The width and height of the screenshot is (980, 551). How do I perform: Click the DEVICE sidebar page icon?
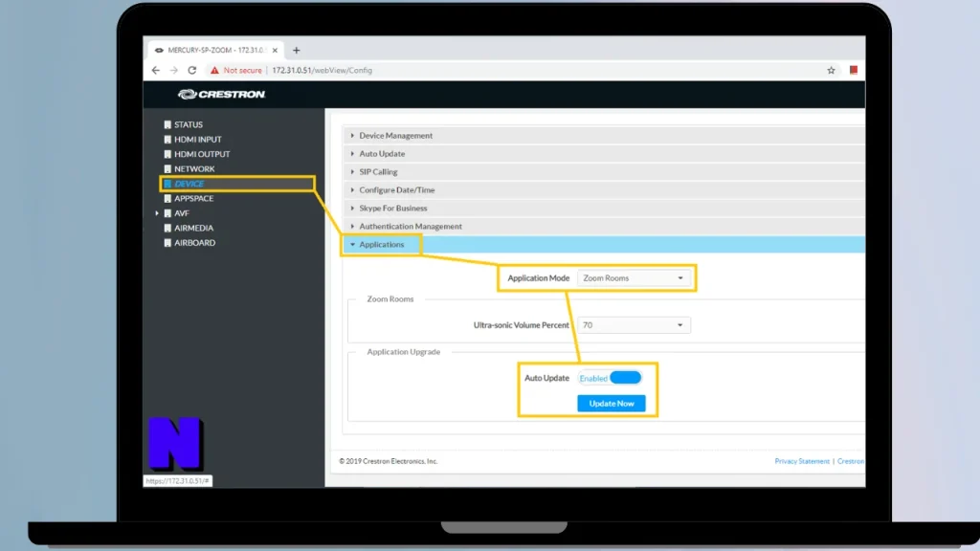tap(167, 184)
